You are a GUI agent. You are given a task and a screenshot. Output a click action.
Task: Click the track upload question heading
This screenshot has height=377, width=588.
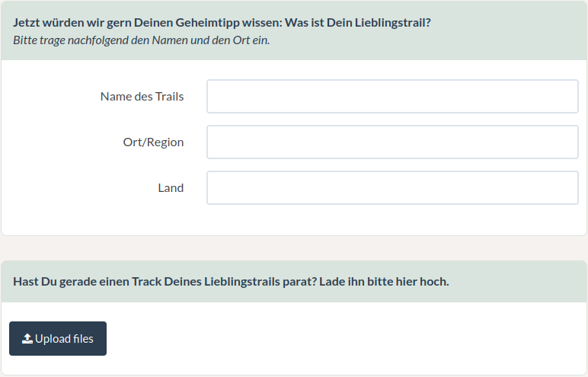click(x=231, y=282)
